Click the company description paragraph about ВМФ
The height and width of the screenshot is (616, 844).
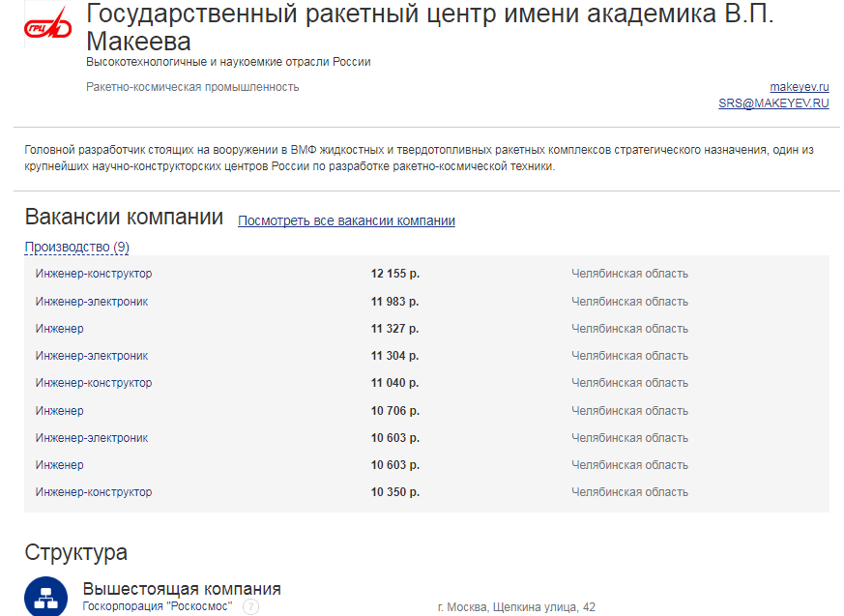click(x=419, y=158)
